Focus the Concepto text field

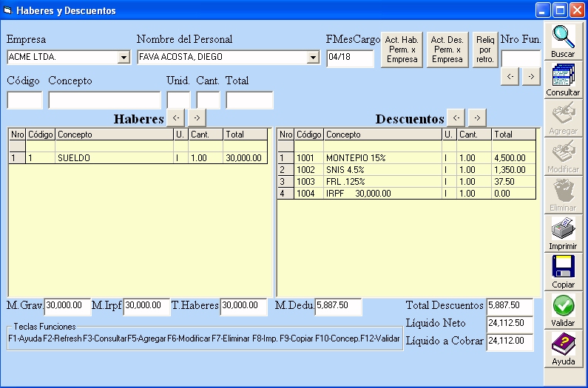[x=104, y=101]
